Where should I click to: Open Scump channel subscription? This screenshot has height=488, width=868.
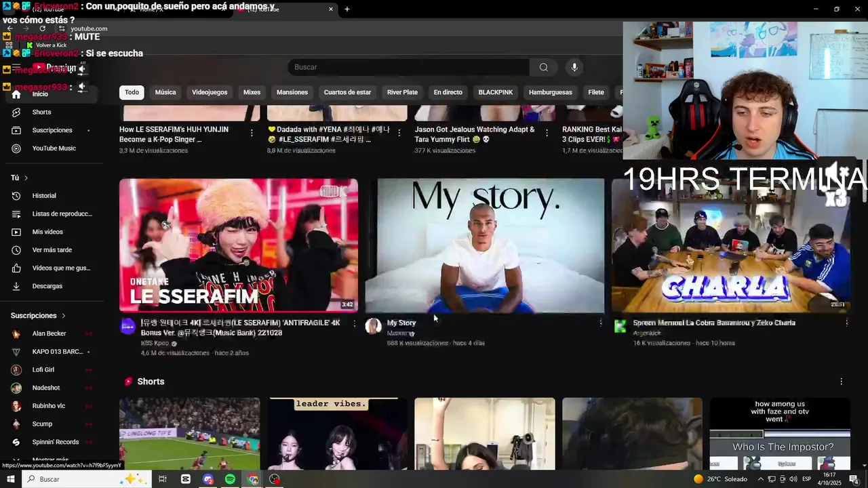[x=53, y=424]
